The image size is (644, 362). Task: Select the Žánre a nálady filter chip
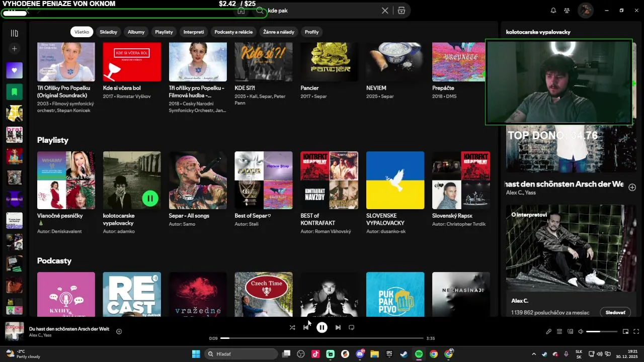coord(279,32)
